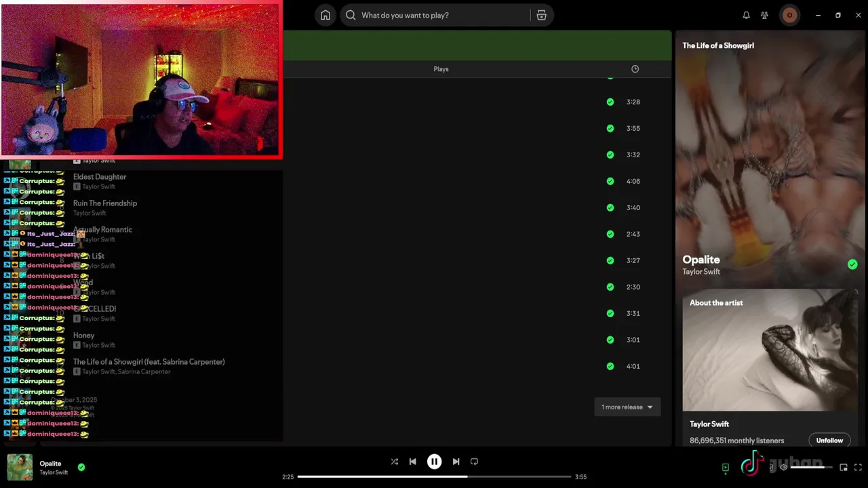Open the user profile avatar
The width and height of the screenshot is (868, 488).
[x=789, y=15]
